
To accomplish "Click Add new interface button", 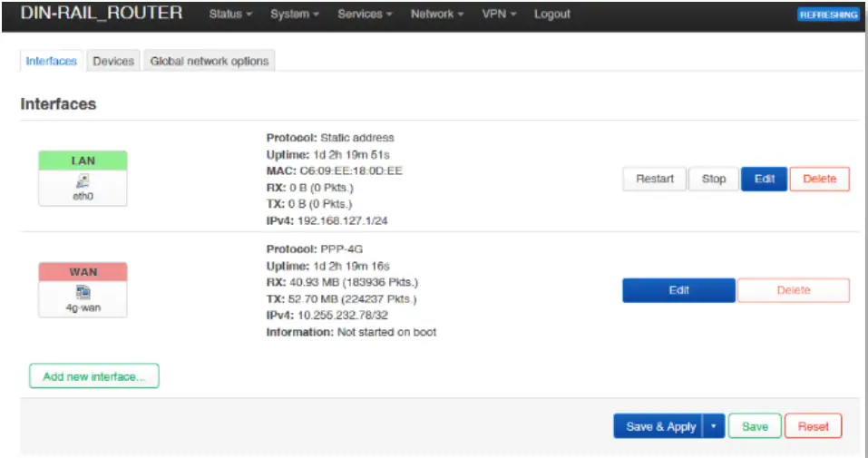I will click(94, 376).
